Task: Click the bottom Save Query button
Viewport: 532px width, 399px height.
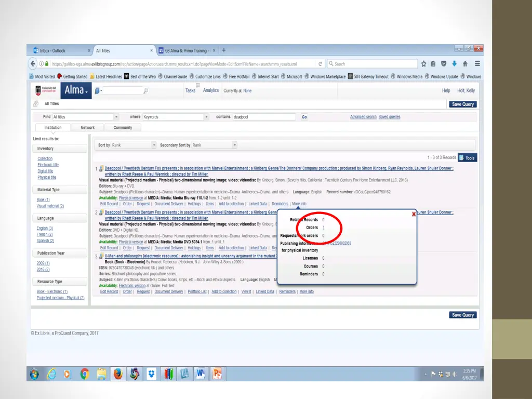Action: tap(463, 315)
